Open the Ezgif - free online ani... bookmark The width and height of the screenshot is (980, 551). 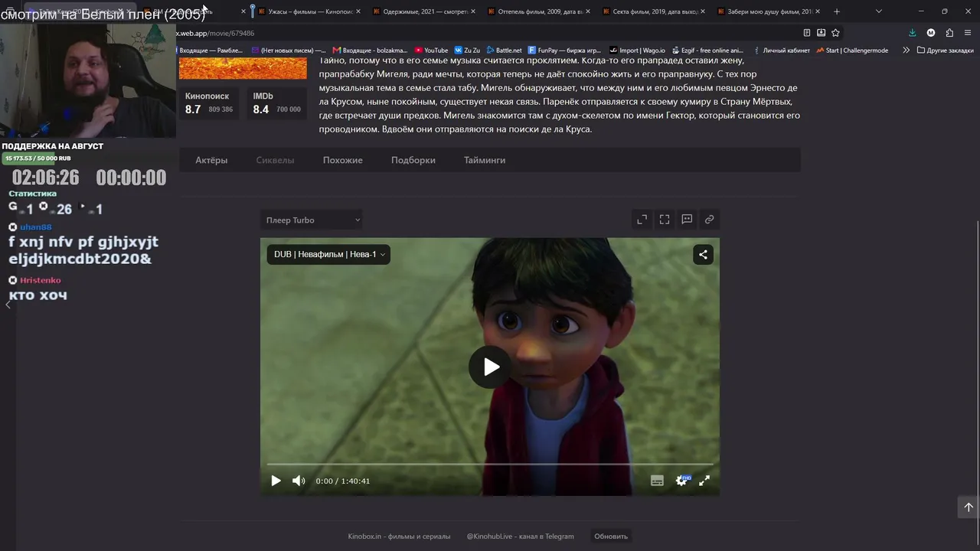click(707, 51)
